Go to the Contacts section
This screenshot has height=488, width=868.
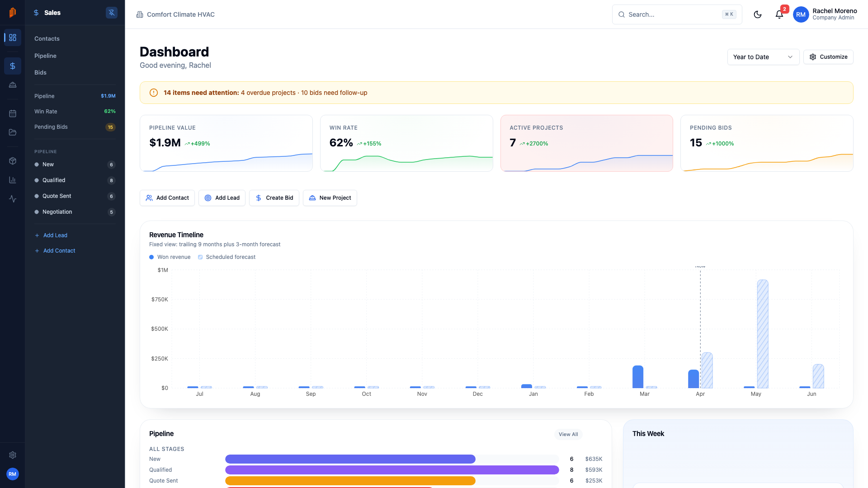[47, 38]
